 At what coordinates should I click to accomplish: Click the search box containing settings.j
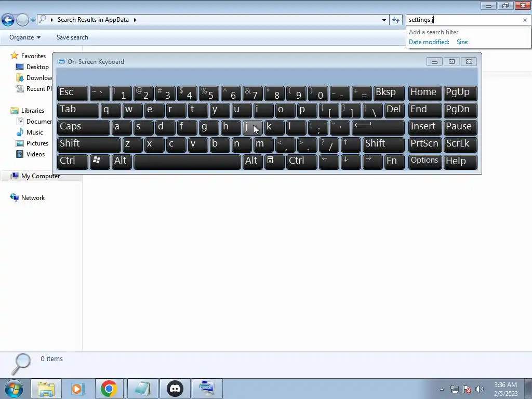pos(464,20)
